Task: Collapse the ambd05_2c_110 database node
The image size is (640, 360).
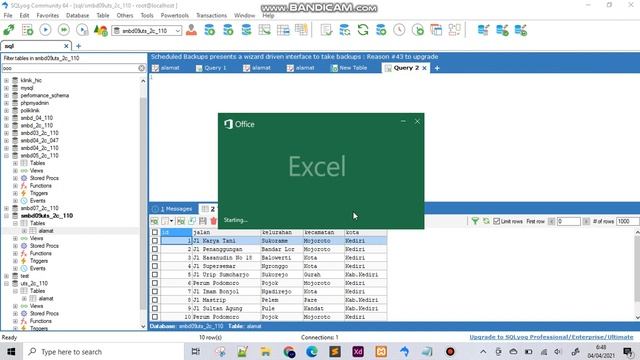Action: [x=6, y=156]
